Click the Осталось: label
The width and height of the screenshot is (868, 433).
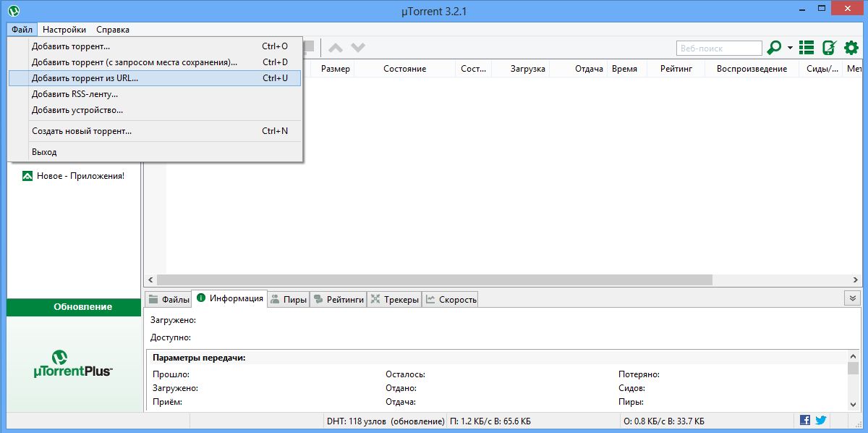pos(405,374)
